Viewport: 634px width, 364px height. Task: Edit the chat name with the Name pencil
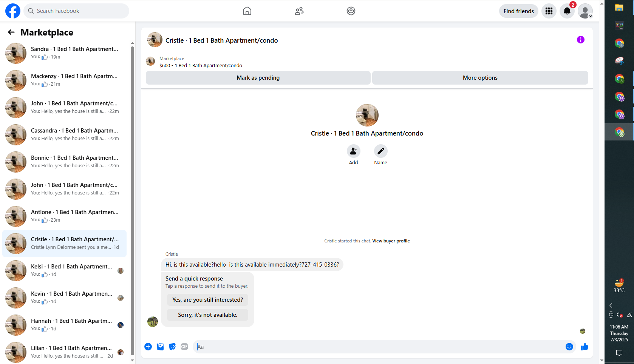click(381, 151)
